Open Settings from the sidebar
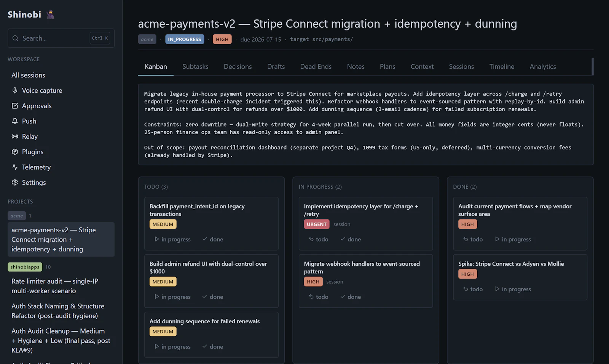This screenshot has width=609, height=364. pyautogui.click(x=61, y=183)
